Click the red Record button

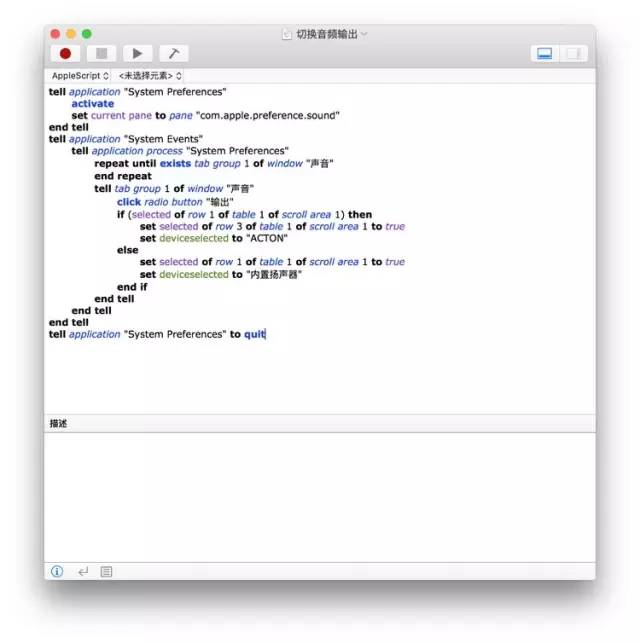coord(66,54)
